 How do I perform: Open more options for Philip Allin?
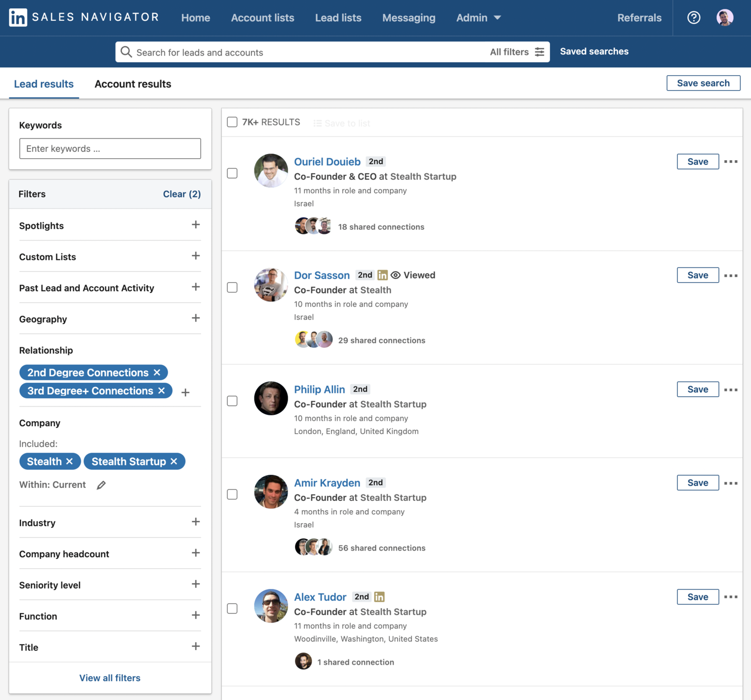click(731, 389)
